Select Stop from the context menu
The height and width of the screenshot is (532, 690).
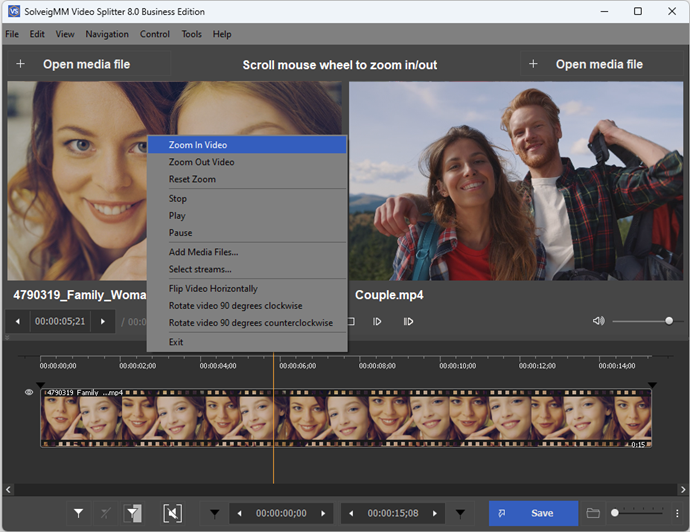(x=247, y=198)
